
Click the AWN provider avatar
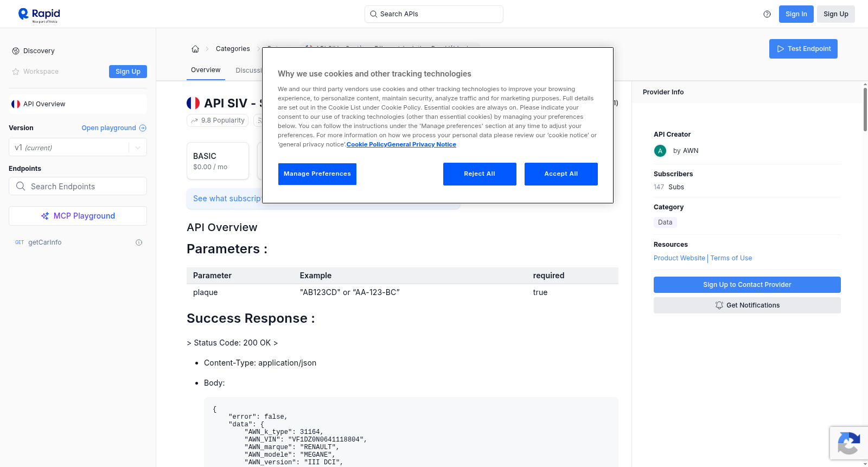(x=660, y=151)
